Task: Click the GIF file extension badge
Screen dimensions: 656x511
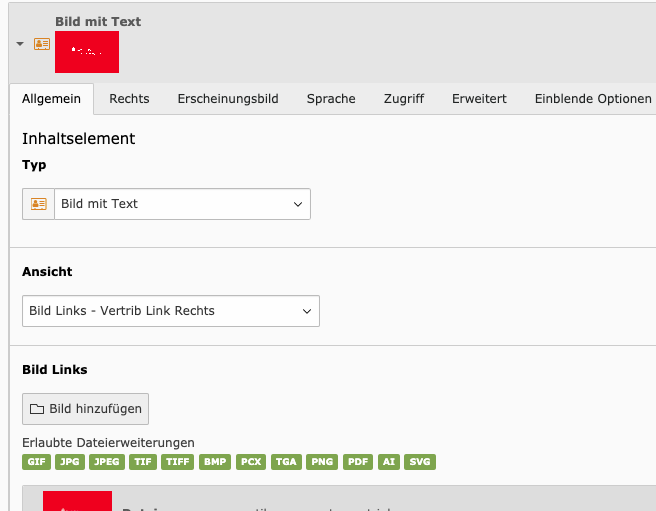Action: 37,462
